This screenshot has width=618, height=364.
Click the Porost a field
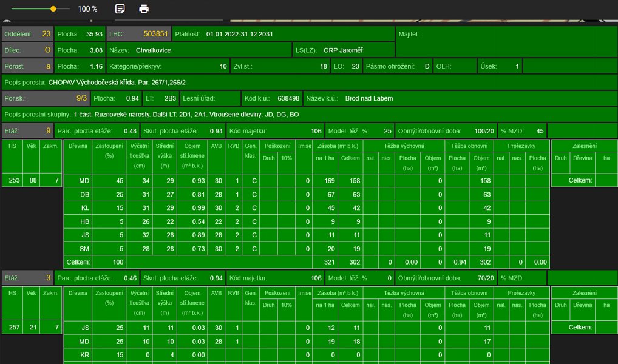(x=27, y=66)
